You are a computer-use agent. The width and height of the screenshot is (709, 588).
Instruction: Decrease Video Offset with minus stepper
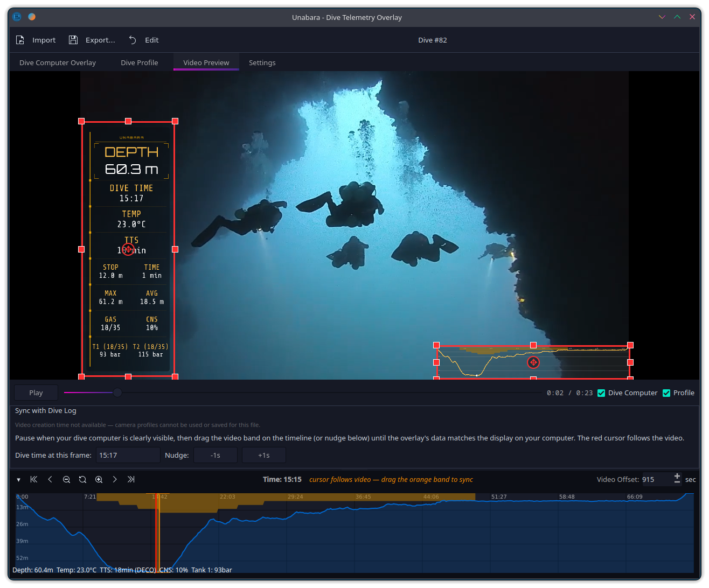(x=677, y=482)
